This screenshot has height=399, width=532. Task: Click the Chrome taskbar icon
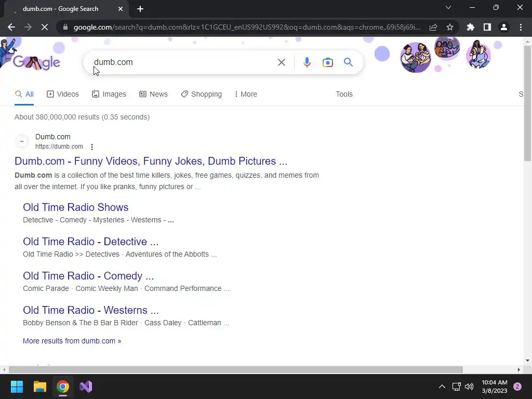[x=63, y=387]
